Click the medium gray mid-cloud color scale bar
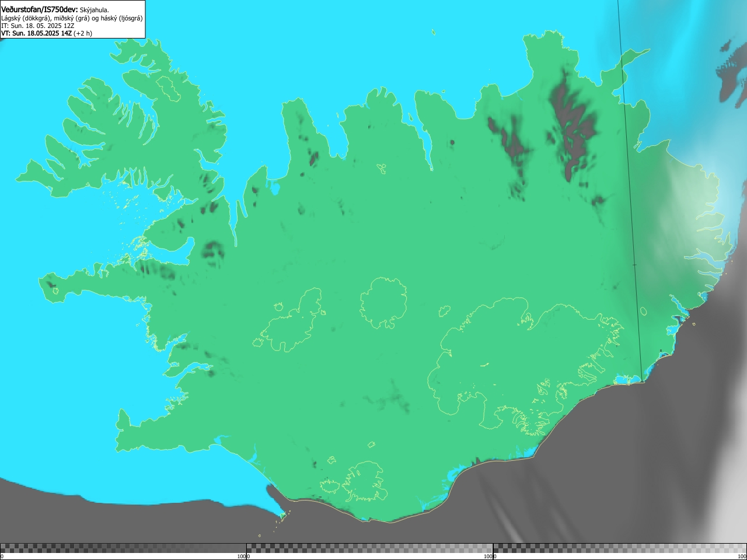The width and height of the screenshot is (747, 560). 369,548
